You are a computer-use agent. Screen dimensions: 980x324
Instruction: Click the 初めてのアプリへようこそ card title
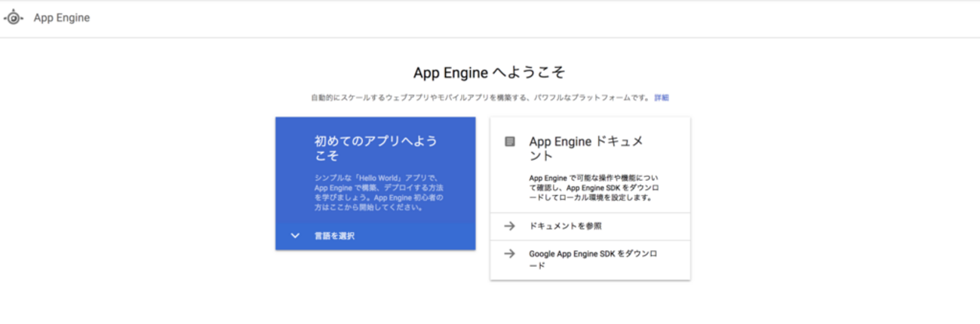pyautogui.click(x=375, y=148)
